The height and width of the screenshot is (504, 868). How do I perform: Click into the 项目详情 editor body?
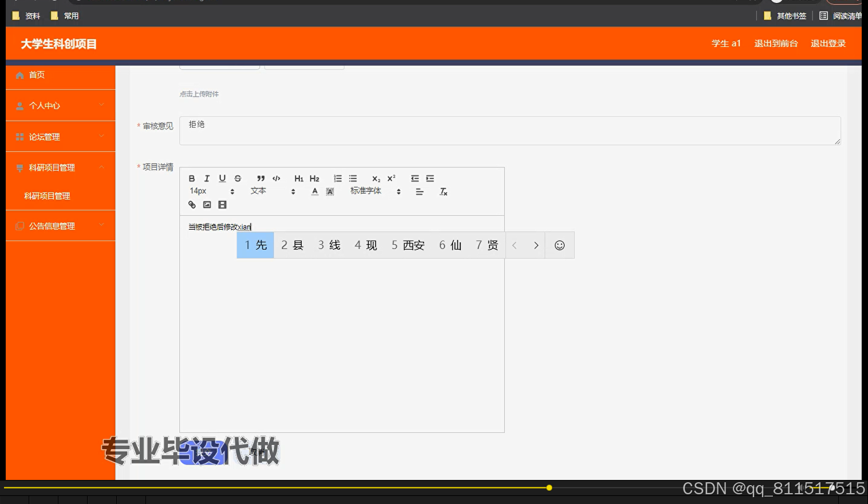(342, 324)
